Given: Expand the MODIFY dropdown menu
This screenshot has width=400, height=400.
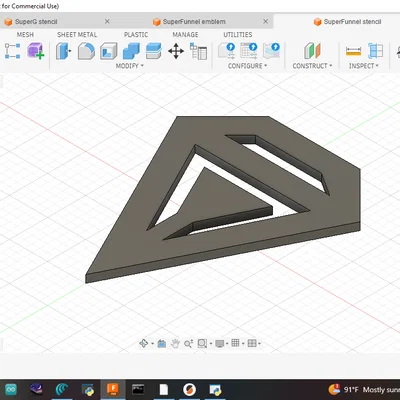Looking at the screenshot, I should (x=130, y=66).
